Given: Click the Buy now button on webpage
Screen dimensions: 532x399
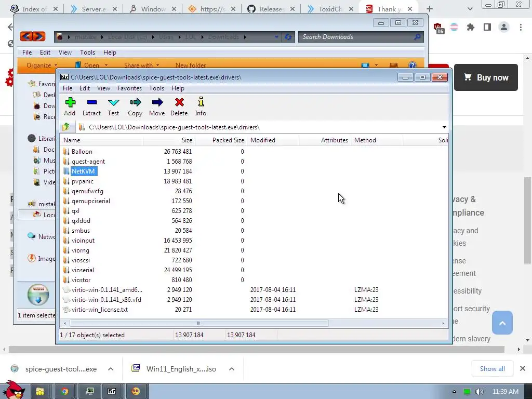Looking at the screenshot, I should pos(486,77).
